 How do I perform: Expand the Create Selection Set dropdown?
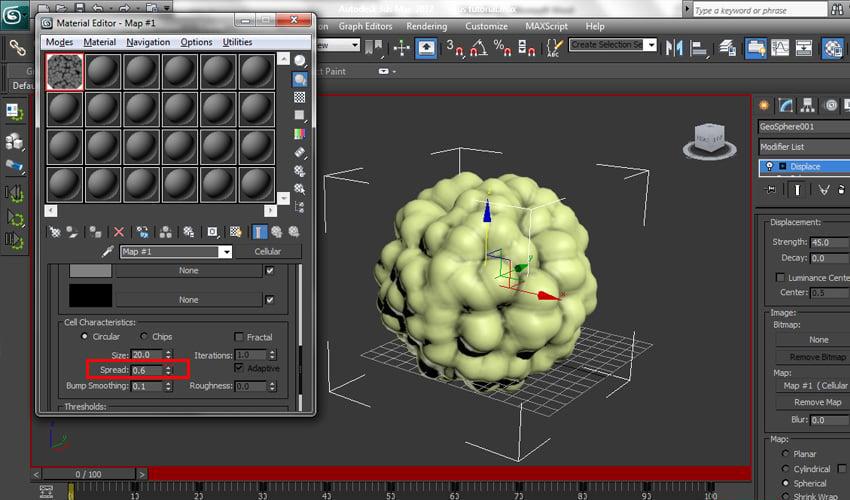[x=651, y=45]
